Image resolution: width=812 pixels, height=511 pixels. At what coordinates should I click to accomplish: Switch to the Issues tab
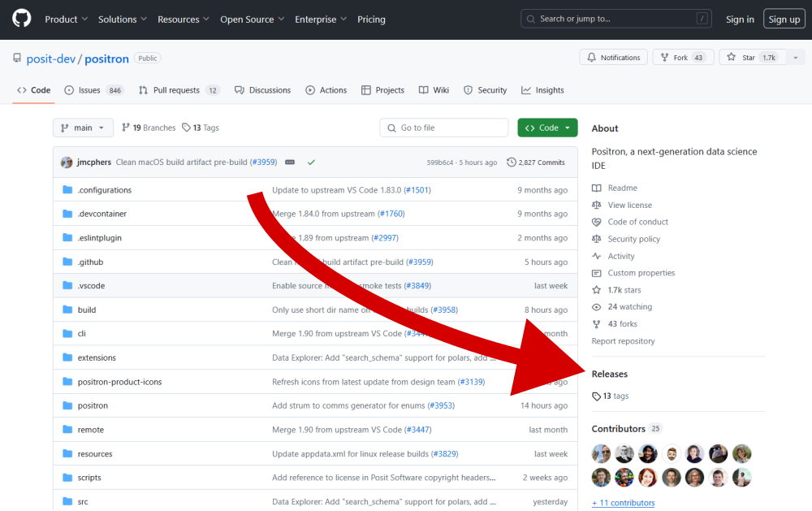[89, 90]
